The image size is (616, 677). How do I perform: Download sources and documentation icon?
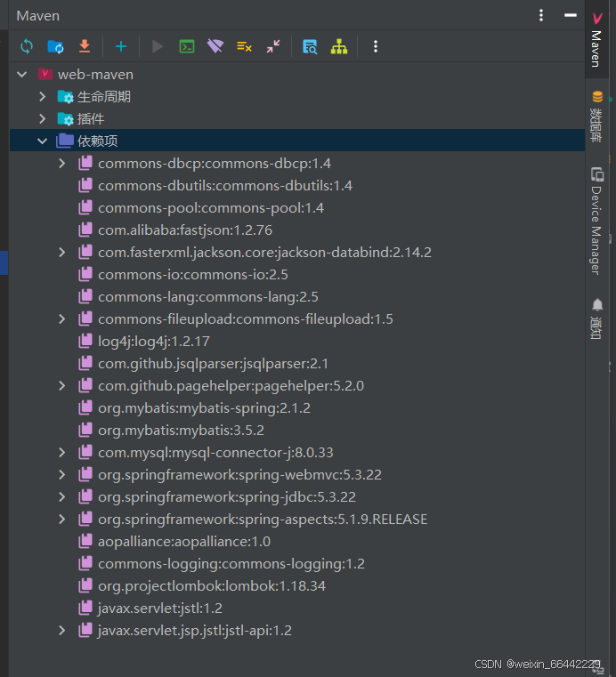85,46
